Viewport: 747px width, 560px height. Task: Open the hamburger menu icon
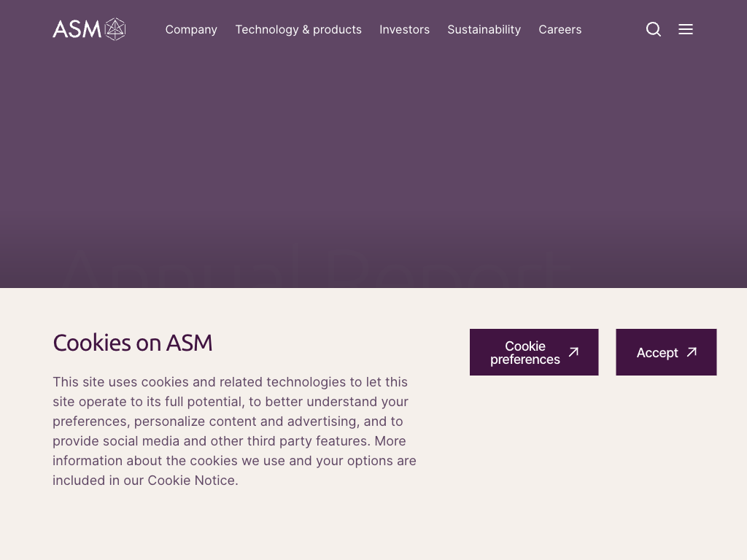point(686,29)
